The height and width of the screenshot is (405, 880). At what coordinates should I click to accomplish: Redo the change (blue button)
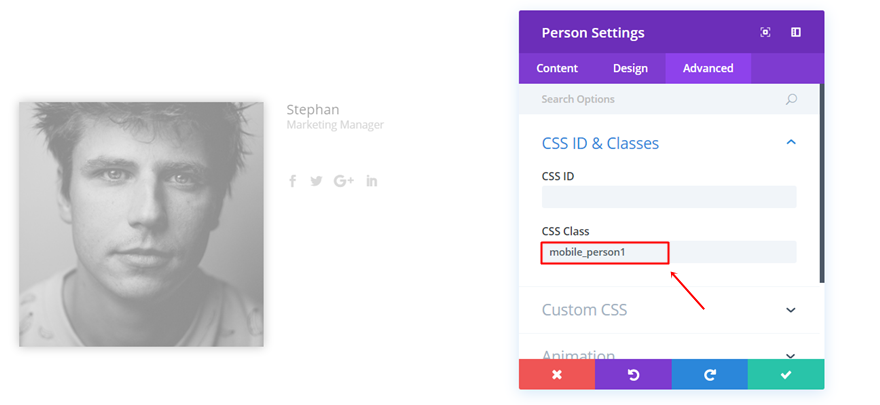[709, 374]
